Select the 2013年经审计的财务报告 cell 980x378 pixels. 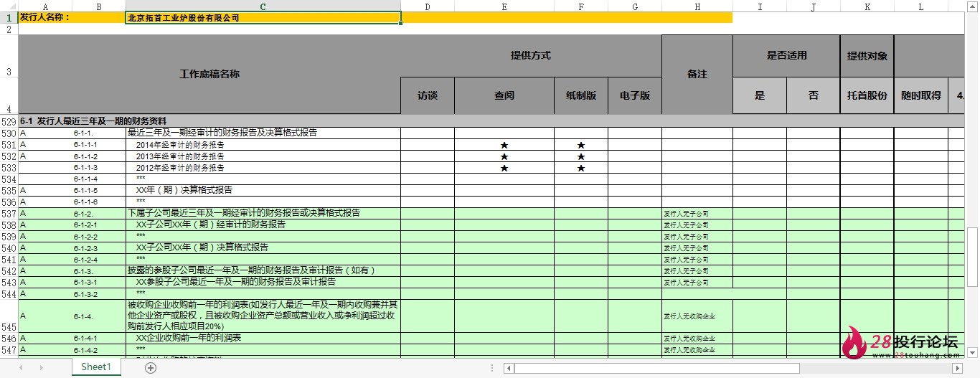coord(263,156)
